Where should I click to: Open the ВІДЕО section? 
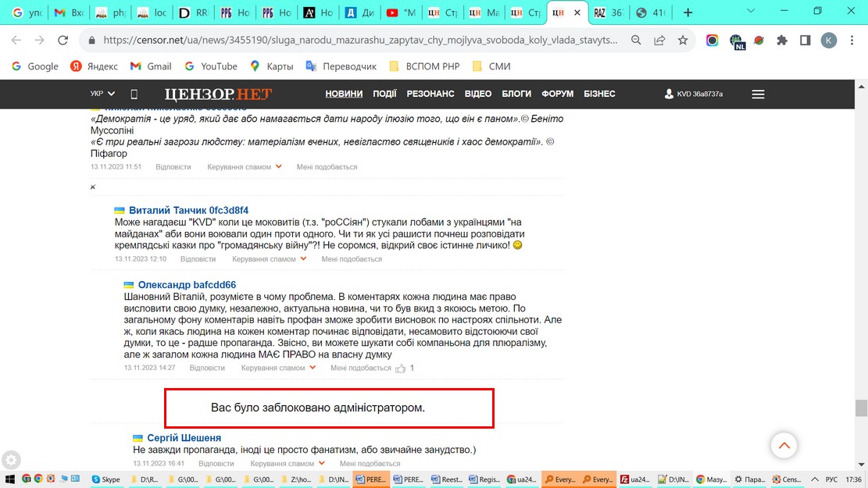pos(477,94)
